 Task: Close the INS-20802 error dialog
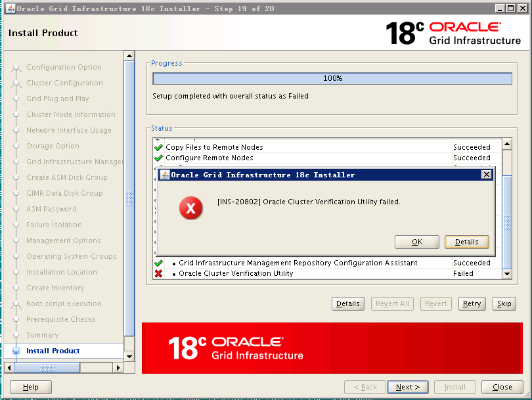click(x=487, y=175)
